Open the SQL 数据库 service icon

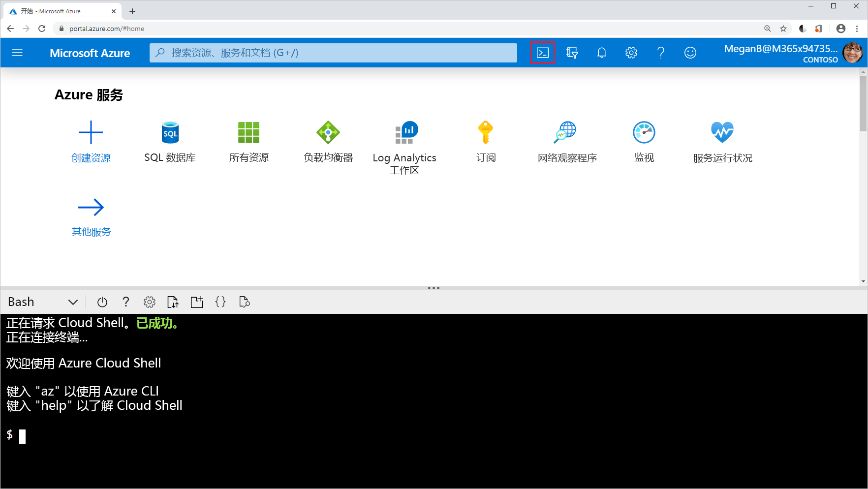170,132
